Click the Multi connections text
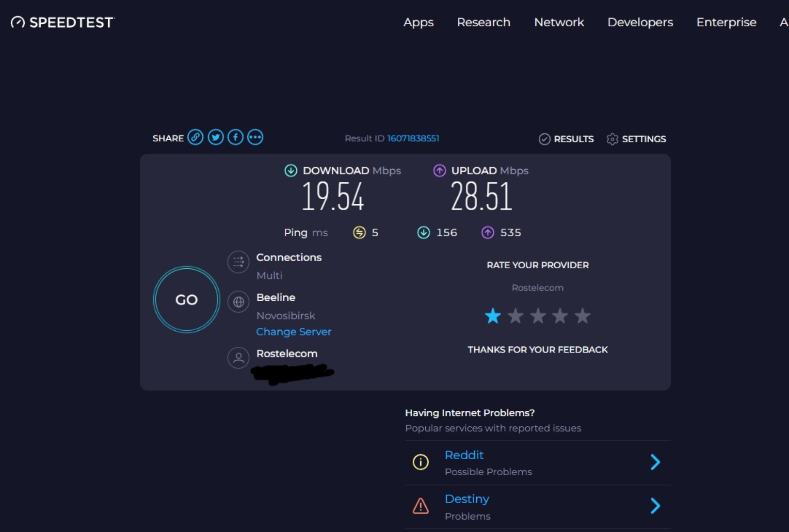789x532 pixels. (x=270, y=276)
